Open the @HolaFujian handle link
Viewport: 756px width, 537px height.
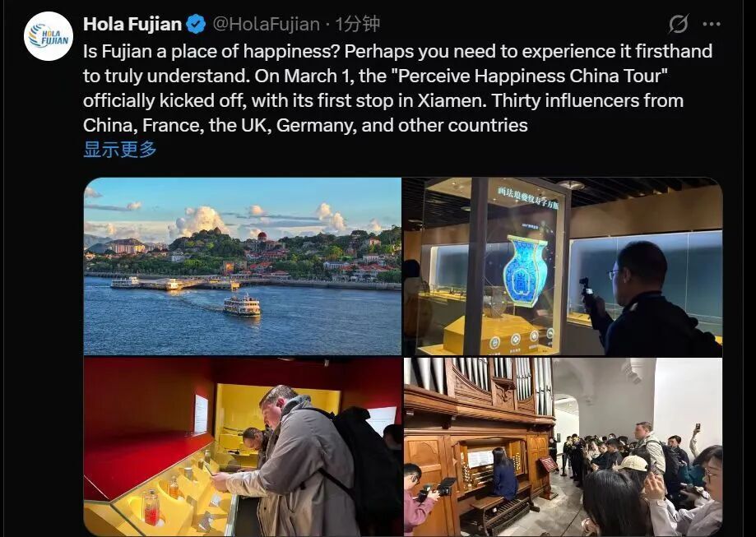pos(267,24)
